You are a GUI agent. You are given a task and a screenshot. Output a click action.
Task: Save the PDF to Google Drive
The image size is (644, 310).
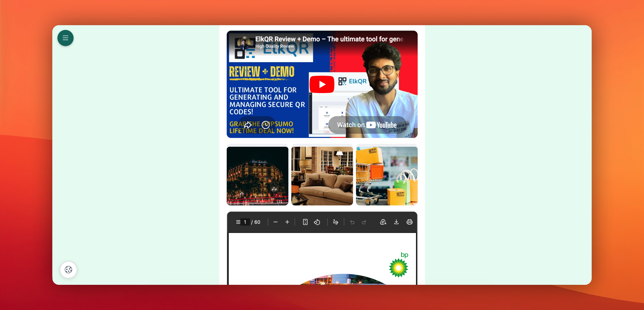tap(383, 222)
